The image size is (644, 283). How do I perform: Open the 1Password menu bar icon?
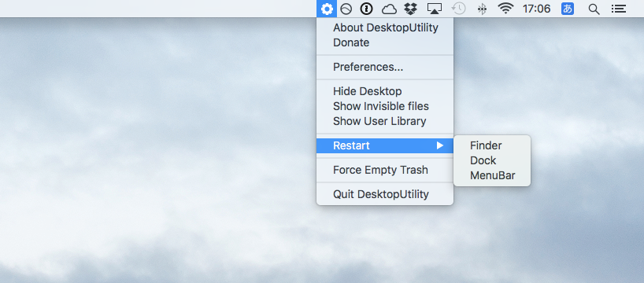tap(366, 9)
